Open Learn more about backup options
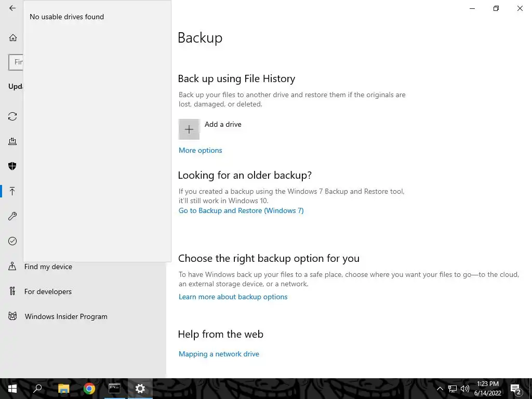The image size is (532, 399). 233,297
